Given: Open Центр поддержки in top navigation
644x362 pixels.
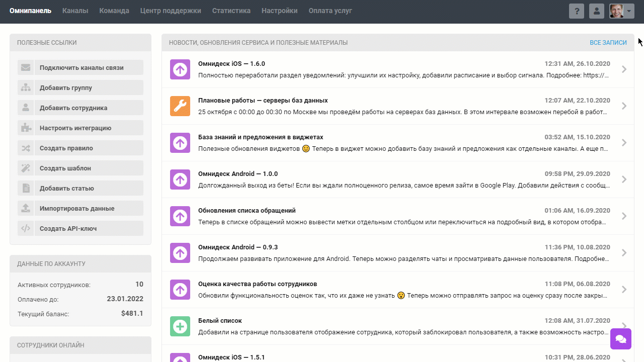Looking at the screenshot, I should (x=171, y=11).
